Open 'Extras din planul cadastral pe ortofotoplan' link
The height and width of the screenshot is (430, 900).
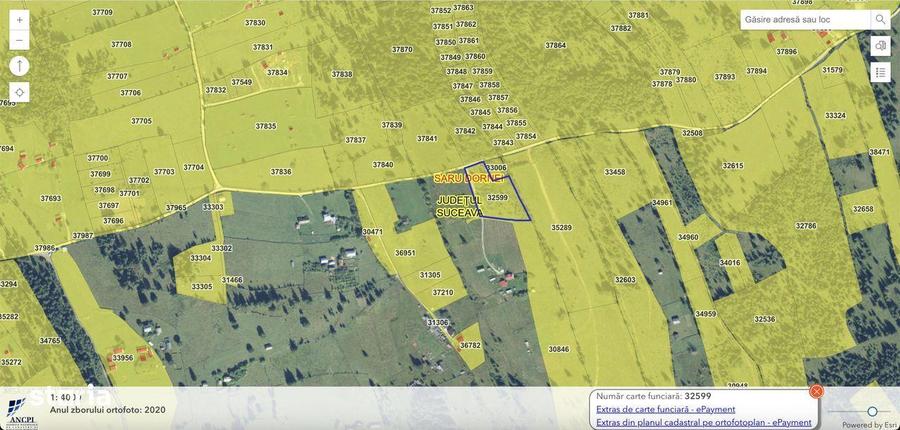tap(703, 422)
